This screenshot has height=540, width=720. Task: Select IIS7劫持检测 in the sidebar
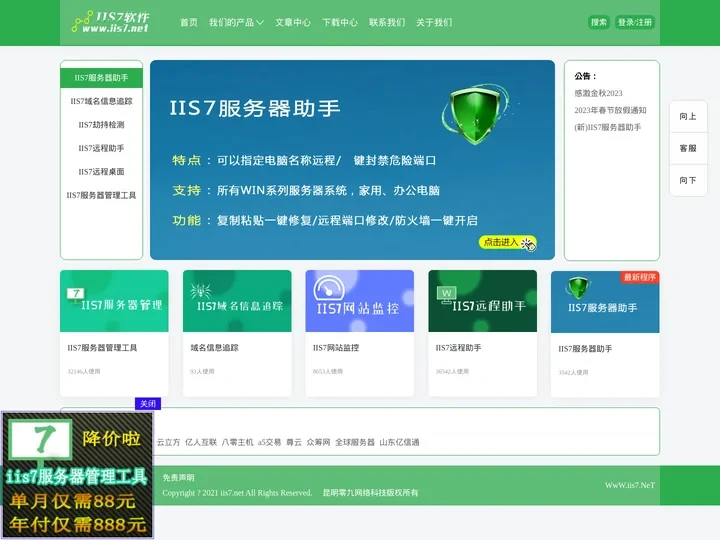[x=101, y=125]
